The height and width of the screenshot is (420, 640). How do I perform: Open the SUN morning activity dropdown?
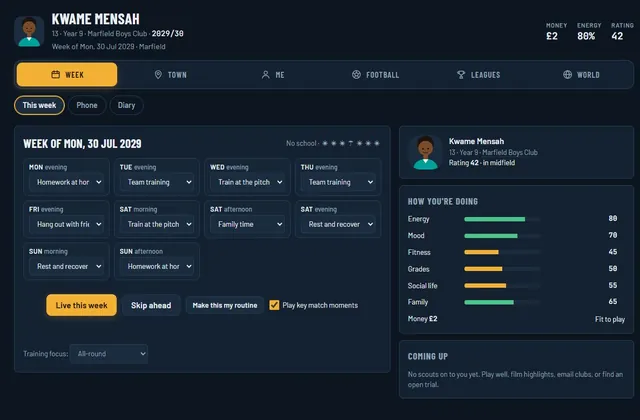point(67,266)
